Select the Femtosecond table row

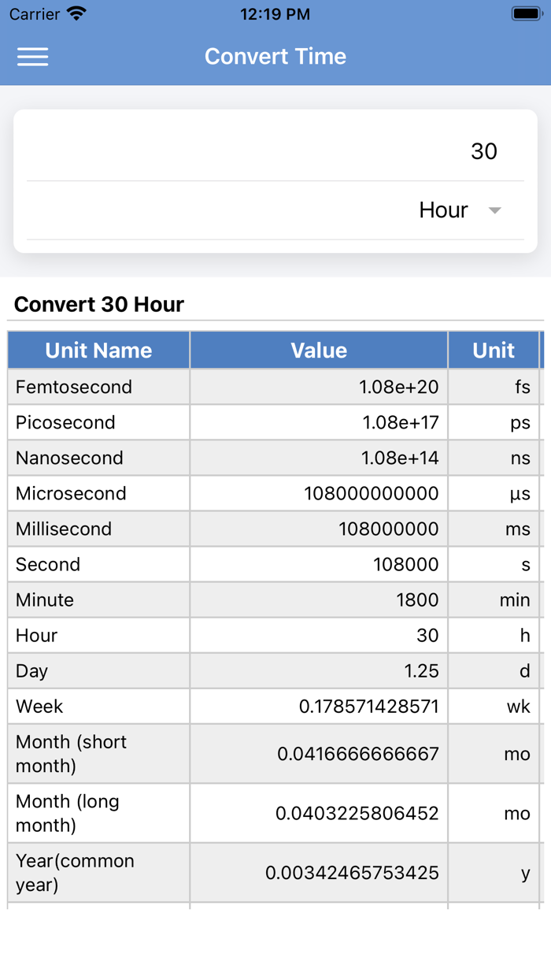275,387
